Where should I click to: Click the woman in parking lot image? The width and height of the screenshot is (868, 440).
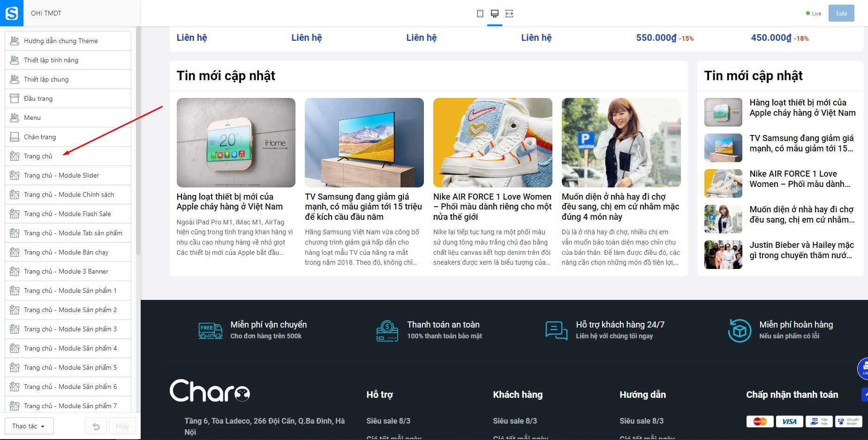[x=621, y=142]
